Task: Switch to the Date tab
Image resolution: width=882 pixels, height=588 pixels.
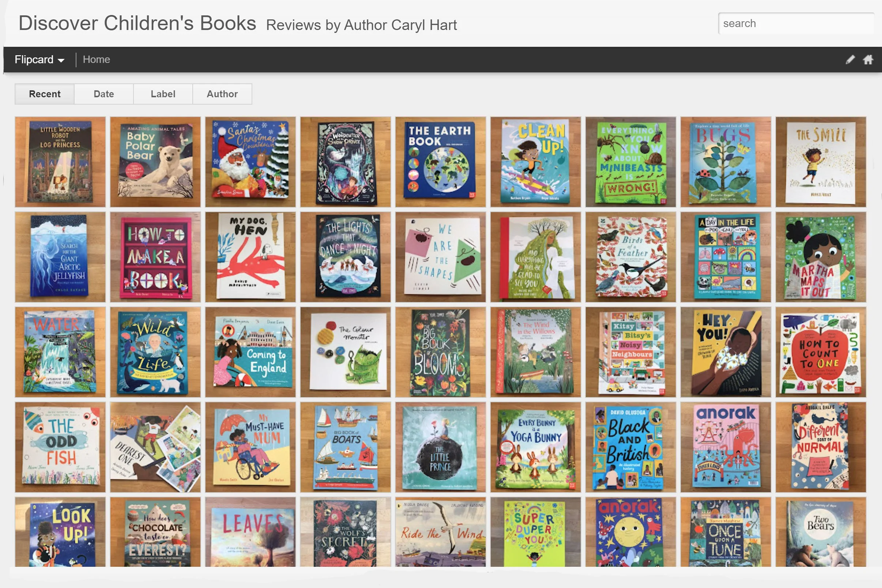Action: 104,94
